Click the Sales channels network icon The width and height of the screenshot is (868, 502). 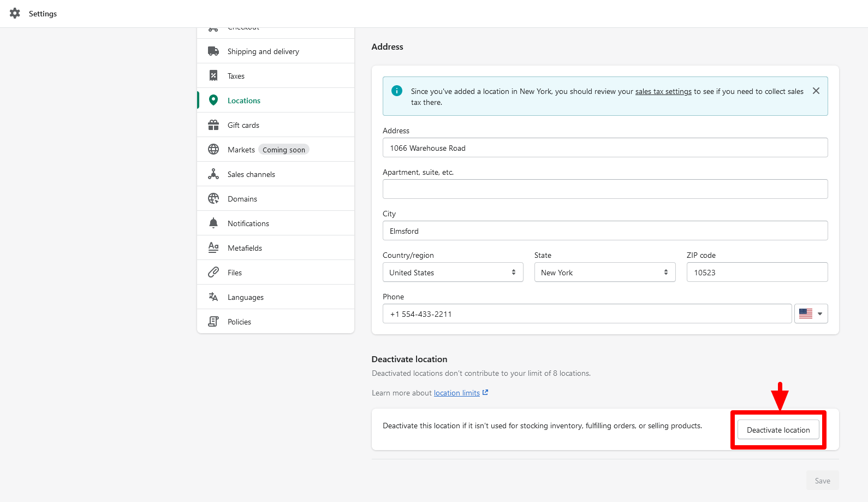coord(213,174)
